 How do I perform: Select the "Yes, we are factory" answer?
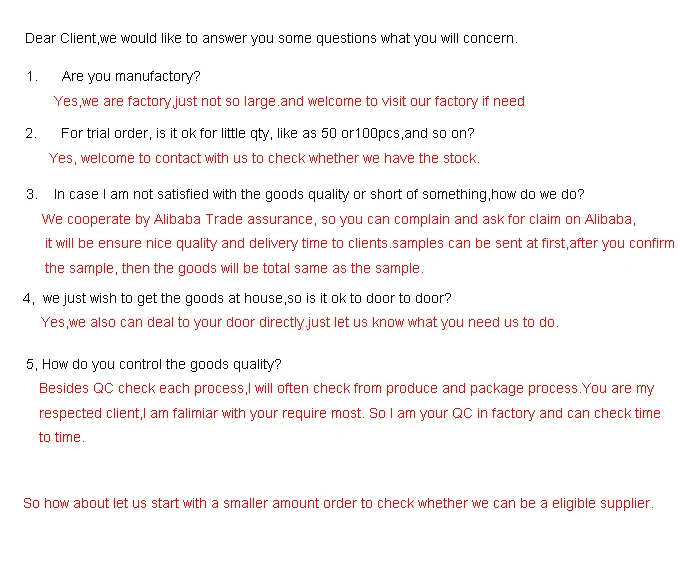[288, 101]
